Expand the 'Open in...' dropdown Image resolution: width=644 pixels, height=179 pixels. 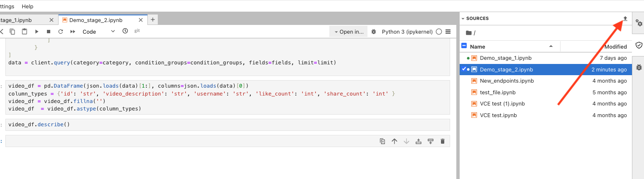tap(348, 32)
